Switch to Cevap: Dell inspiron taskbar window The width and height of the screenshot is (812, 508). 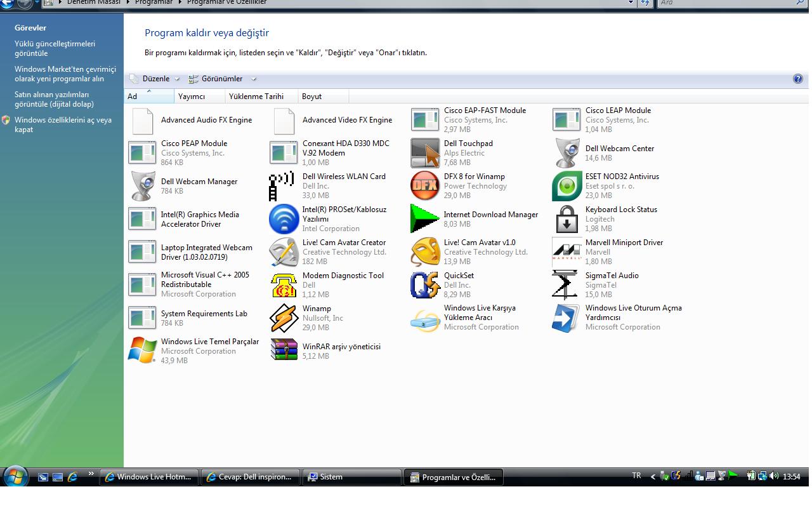(x=251, y=477)
